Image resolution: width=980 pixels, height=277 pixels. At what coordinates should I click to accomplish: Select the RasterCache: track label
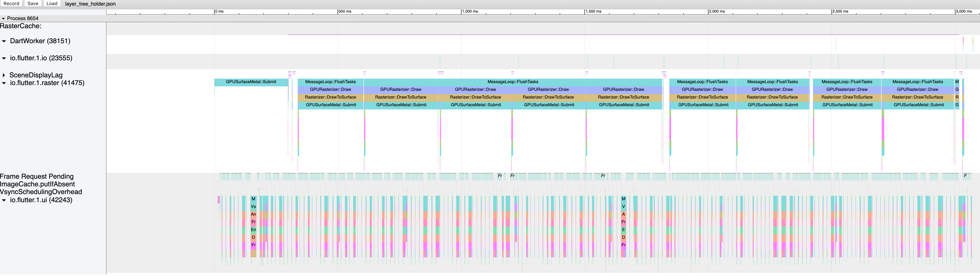tap(21, 26)
